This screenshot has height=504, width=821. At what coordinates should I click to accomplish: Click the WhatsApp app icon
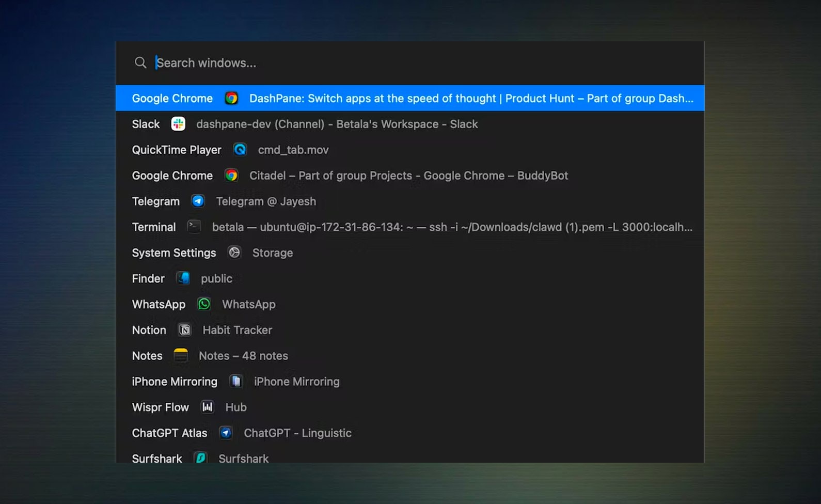coord(204,304)
